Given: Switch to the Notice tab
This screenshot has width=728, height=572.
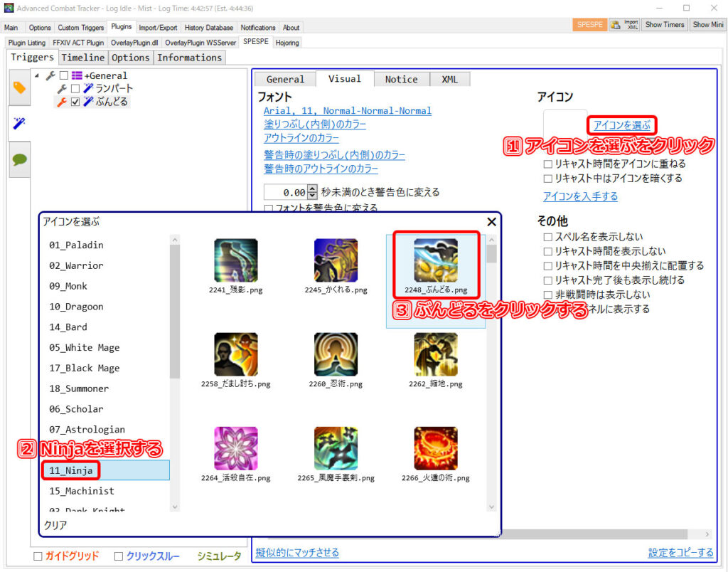Looking at the screenshot, I should click(x=401, y=79).
